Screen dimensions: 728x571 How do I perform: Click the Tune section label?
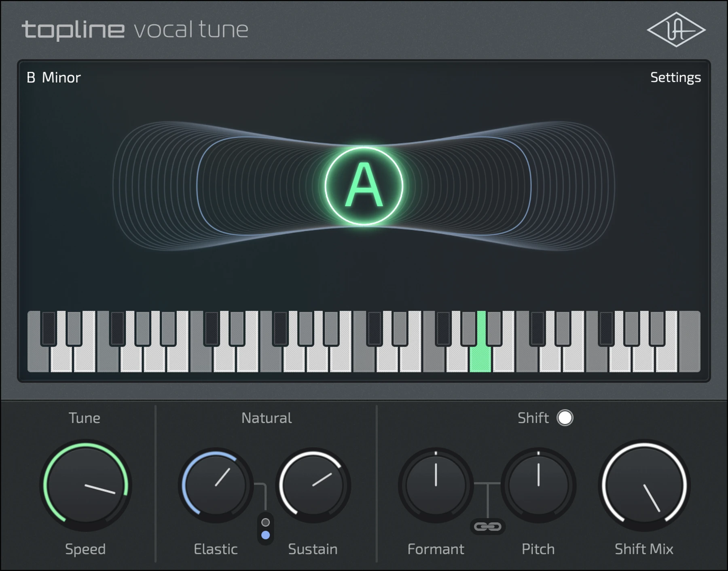[84, 417]
